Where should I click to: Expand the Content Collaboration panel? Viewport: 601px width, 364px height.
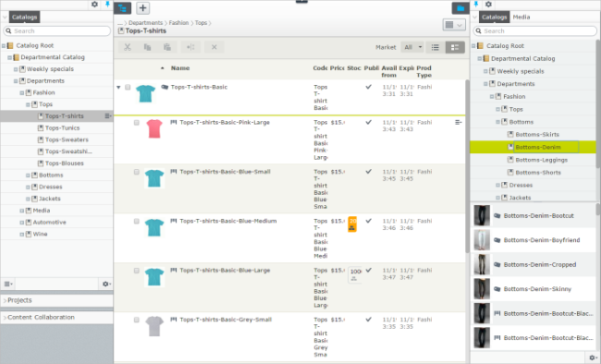57,317
